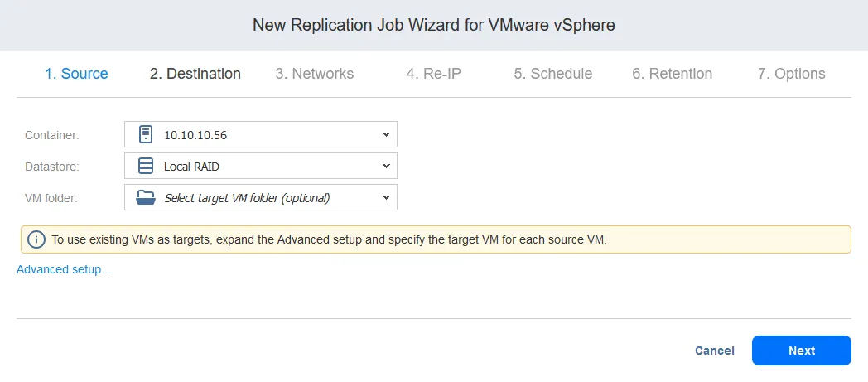Click the server host icon in Container field
The image size is (868, 382).
146,134
